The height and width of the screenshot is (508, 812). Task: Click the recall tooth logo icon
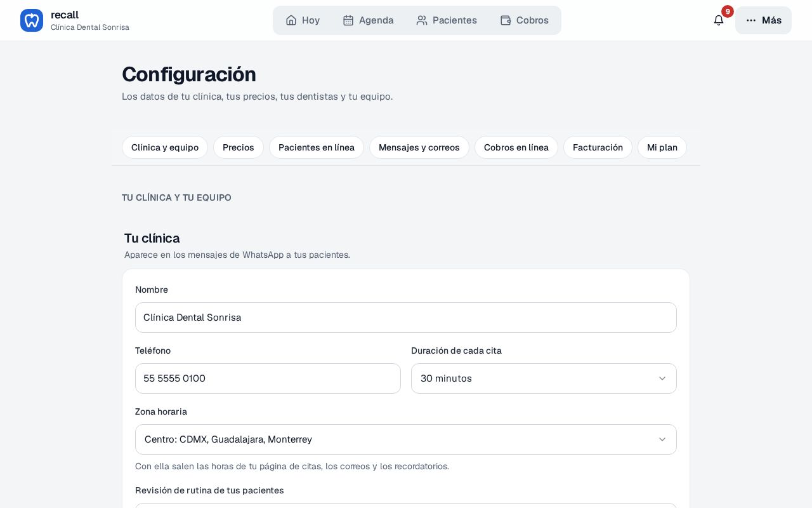pos(32,20)
